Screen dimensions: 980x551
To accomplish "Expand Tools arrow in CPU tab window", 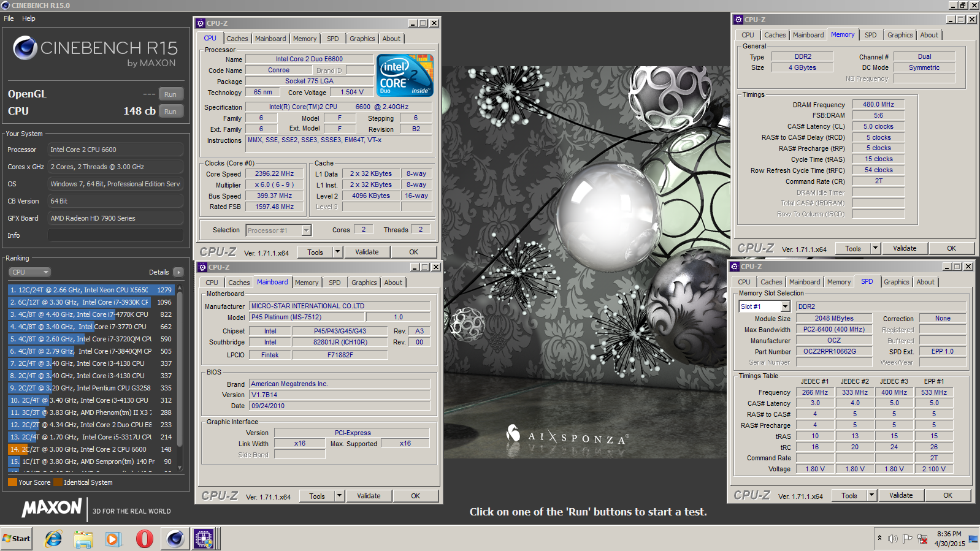I will tap(337, 252).
